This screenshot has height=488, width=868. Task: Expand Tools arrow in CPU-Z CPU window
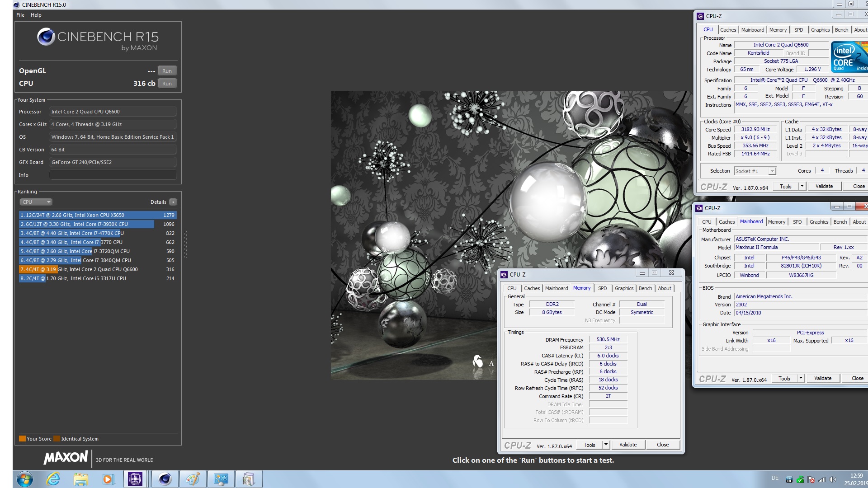802,186
